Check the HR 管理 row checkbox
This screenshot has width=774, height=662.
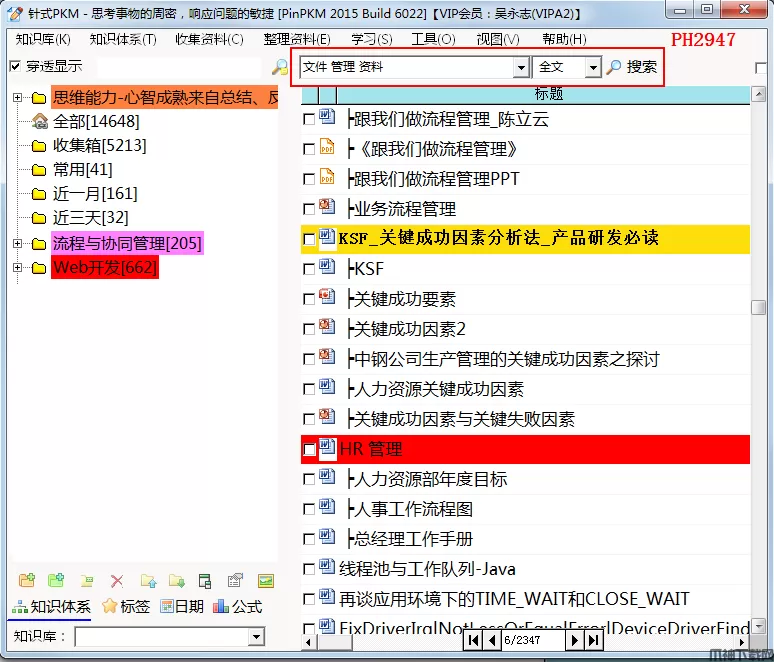click(309, 449)
